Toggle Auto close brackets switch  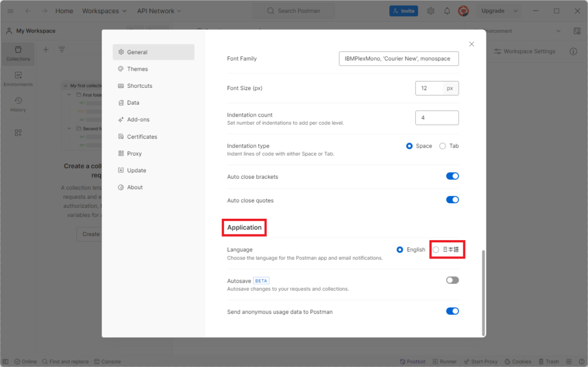click(452, 176)
